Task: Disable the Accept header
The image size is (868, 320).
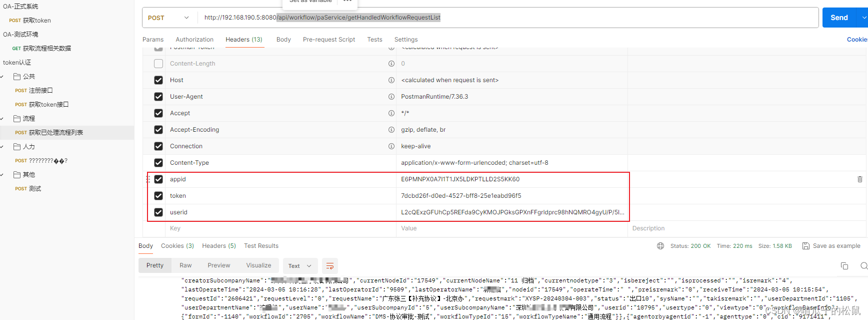Action: click(x=158, y=113)
